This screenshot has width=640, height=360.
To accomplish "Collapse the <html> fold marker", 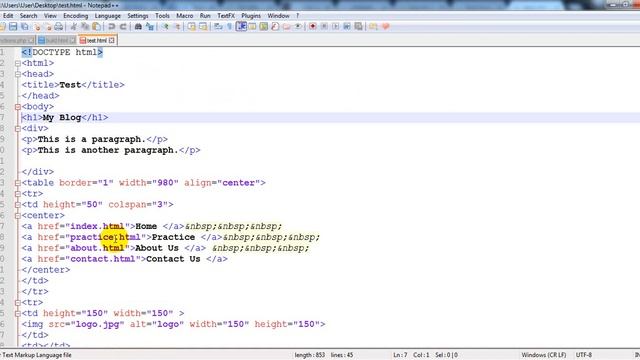I will (x=18, y=63).
